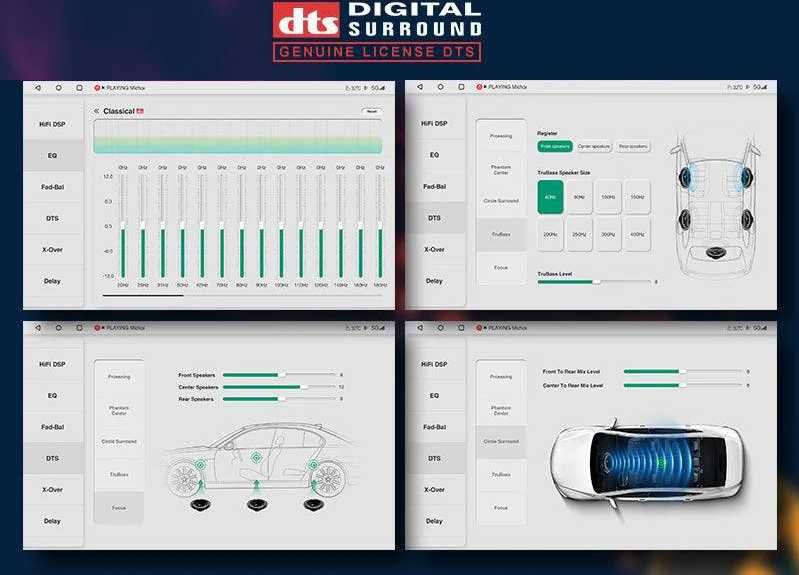Click the TruBass Level slider

click(x=594, y=281)
